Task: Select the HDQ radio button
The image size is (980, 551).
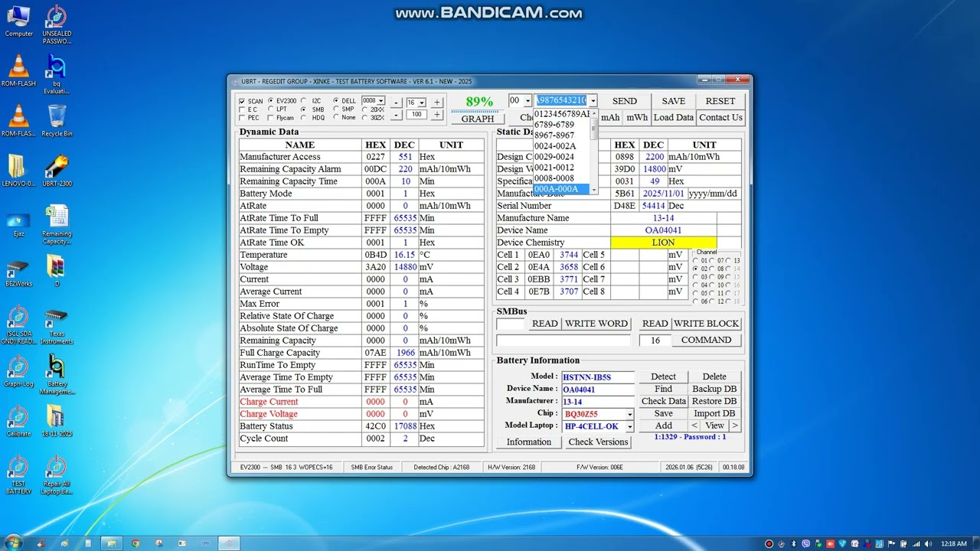Action: pos(304,118)
